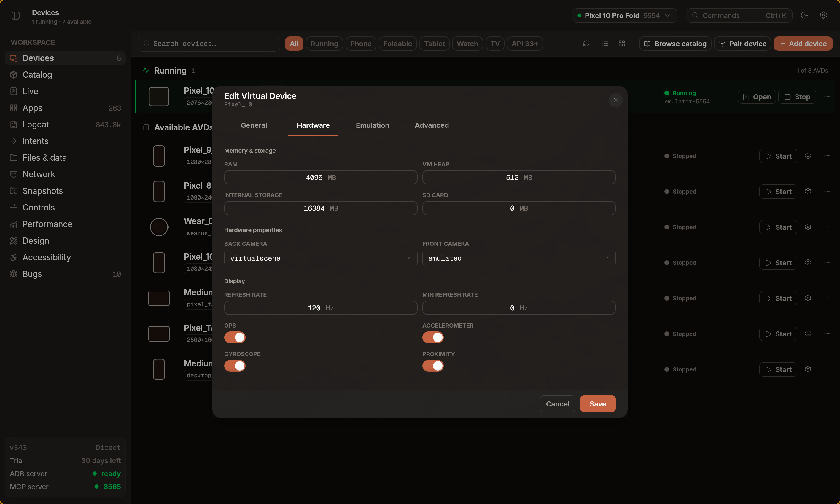Click Cancel in the dialog
Screen dimensions: 840x504
click(557, 404)
